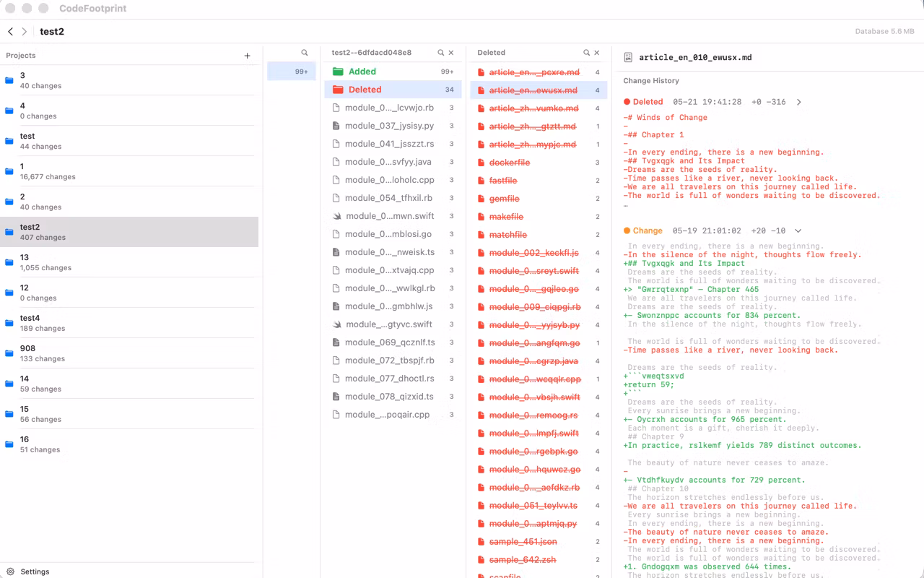Select file module_041_jsszzt.rs

(x=393, y=144)
